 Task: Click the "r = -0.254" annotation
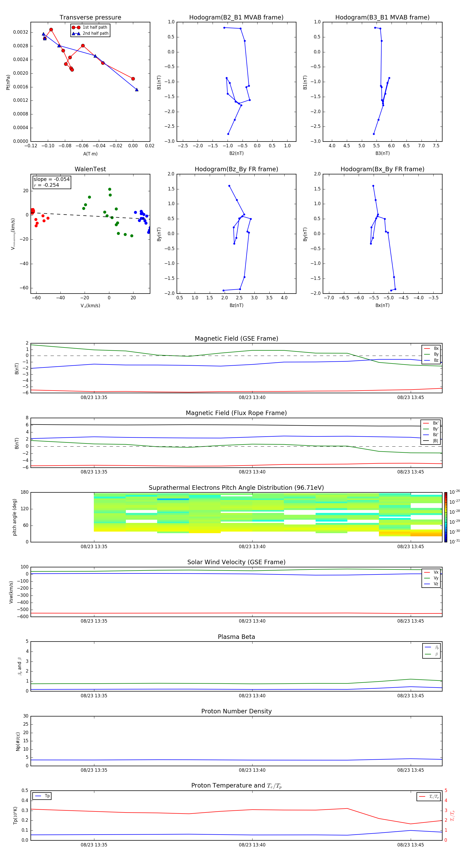click(x=47, y=185)
